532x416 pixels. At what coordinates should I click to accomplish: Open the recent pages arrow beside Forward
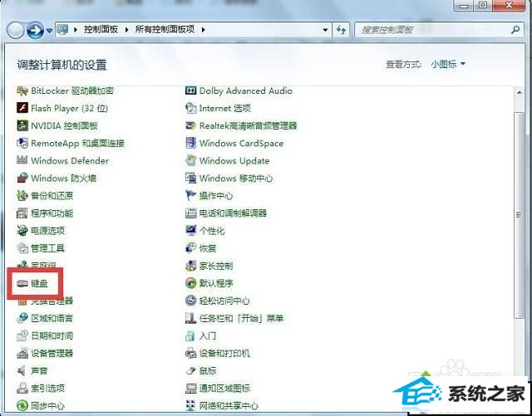50,31
